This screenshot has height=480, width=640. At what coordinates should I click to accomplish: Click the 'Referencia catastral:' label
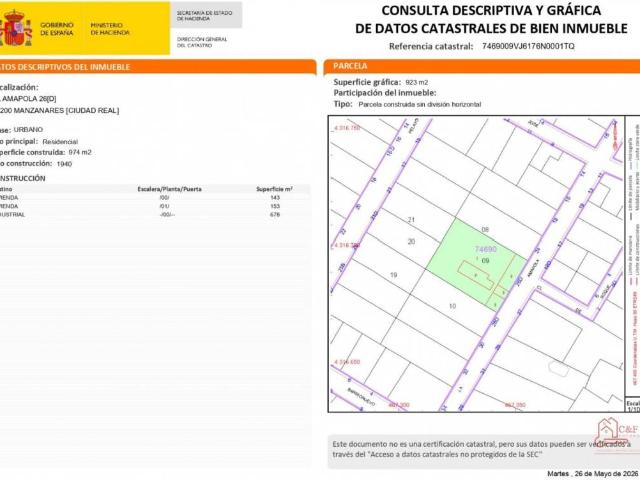click(x=431, y=46)
